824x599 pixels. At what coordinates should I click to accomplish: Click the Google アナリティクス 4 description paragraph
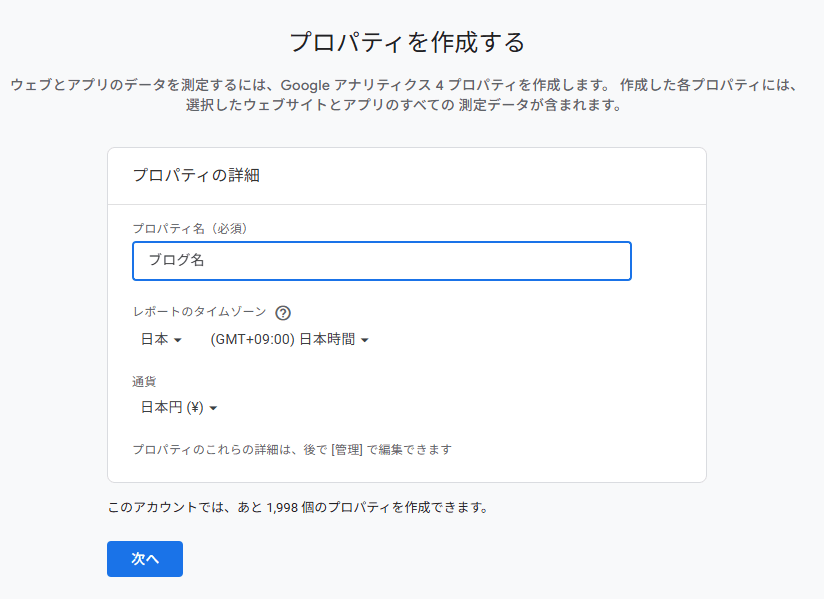(x=404, y=95)
